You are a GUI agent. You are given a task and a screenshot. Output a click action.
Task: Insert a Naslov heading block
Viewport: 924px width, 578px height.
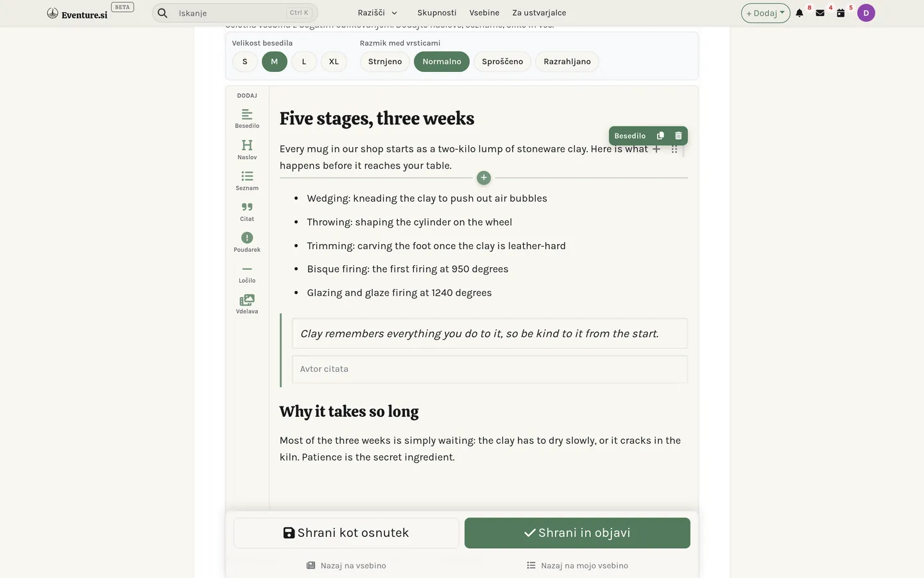[x=247, y=150]
